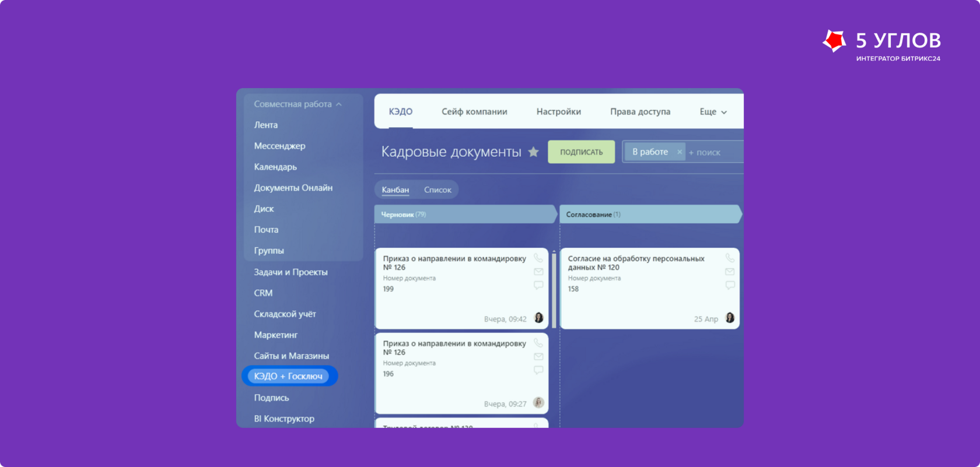
Task: Open card Приказ № 126 numbered 199
Action: (x=461, y=289)
